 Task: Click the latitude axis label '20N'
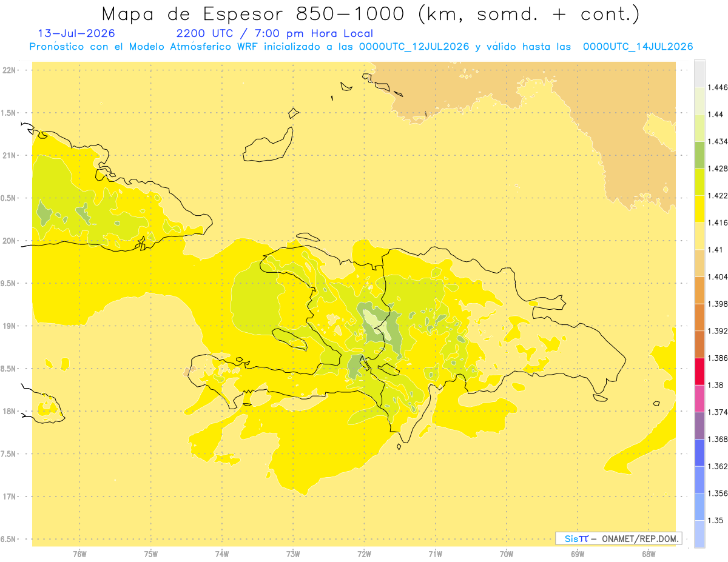click(10, 241)
